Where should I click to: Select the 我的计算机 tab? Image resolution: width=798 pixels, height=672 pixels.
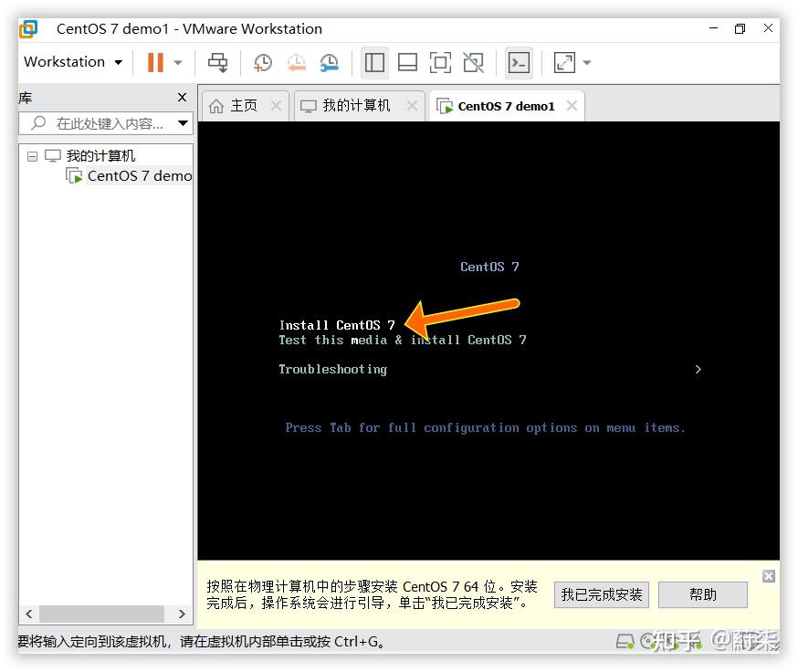[354, 105]
